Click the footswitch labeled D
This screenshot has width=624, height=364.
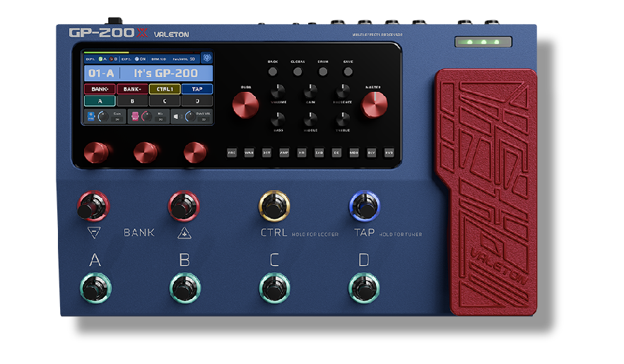[364, 288]
